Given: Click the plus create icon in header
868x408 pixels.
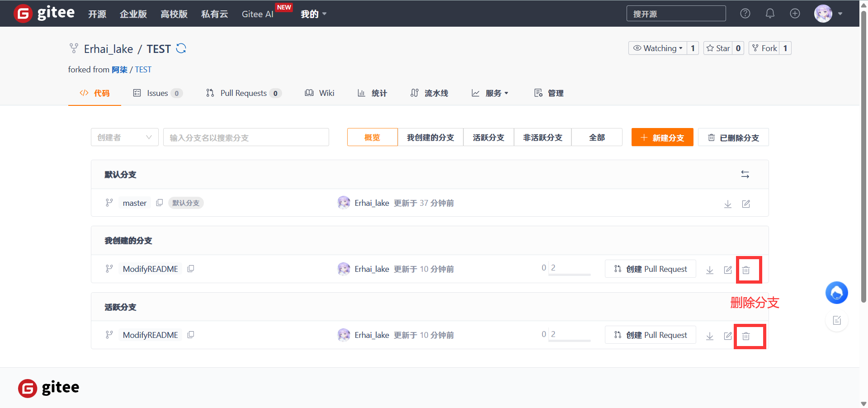Looking at the screenshot, I should tap(795, 14).
